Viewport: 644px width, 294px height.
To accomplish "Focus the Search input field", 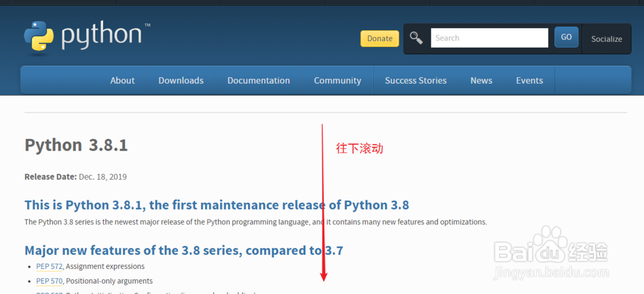I will (489, 38).
